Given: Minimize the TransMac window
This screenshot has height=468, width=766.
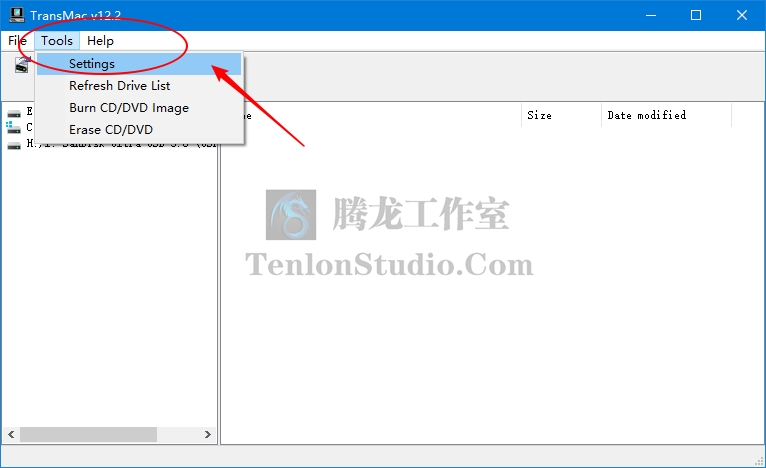Looking at the screenshot, I should pos(651,15).
